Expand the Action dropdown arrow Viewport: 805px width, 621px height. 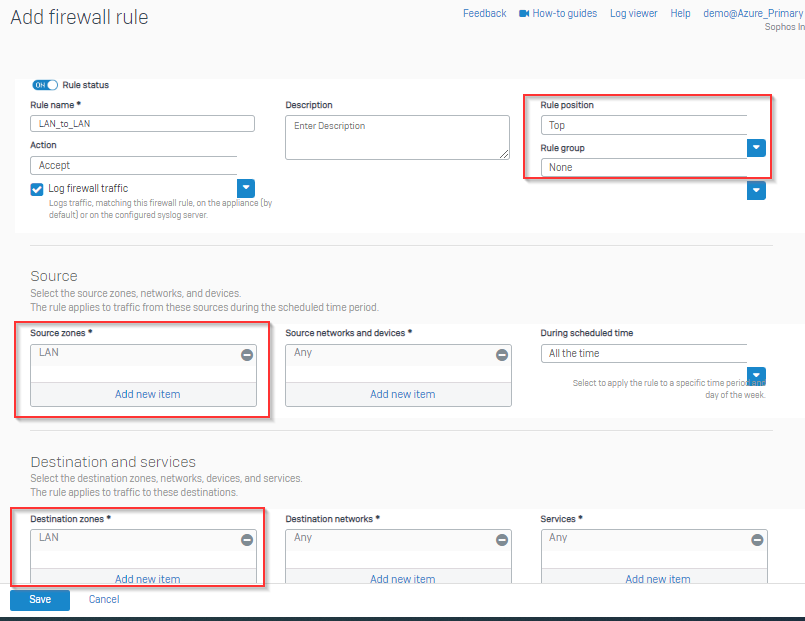(246, 188)
